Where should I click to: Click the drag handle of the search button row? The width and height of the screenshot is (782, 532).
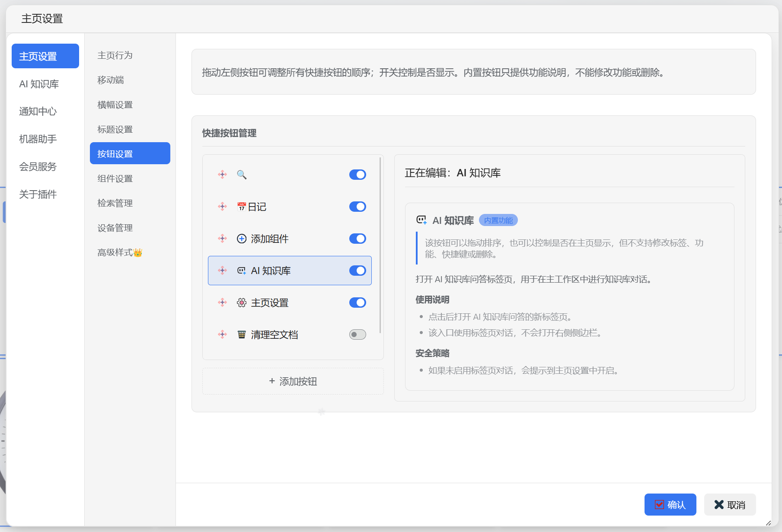223,175
